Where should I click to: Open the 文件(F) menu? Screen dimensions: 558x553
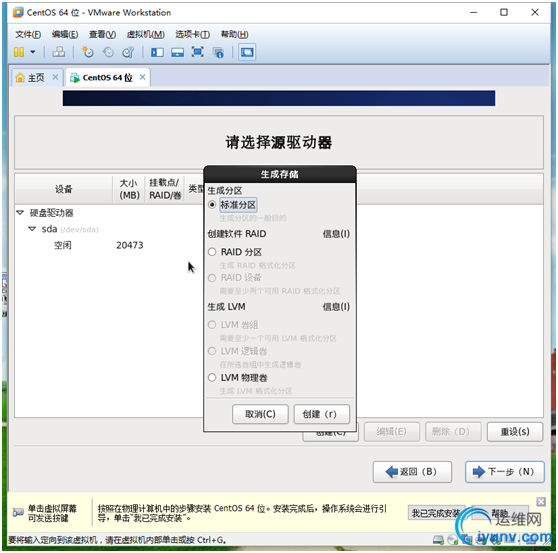coord(28,34)
